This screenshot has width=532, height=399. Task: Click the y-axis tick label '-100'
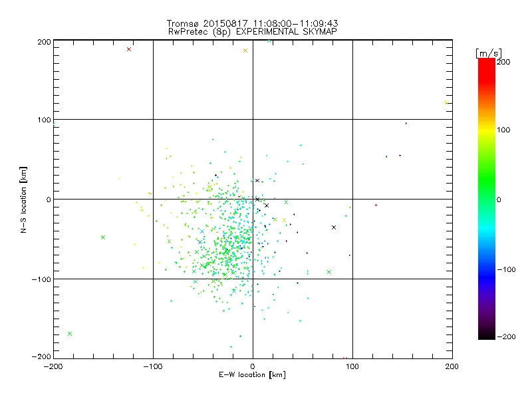coord(41,279)
